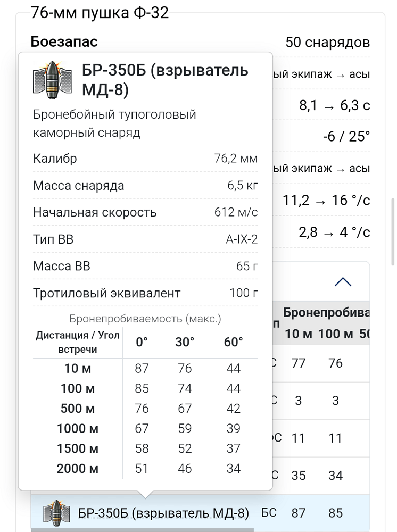Click the 60° column header in the penetration table
Viewport: 397px width, 532px height.
tap(234, 342)
